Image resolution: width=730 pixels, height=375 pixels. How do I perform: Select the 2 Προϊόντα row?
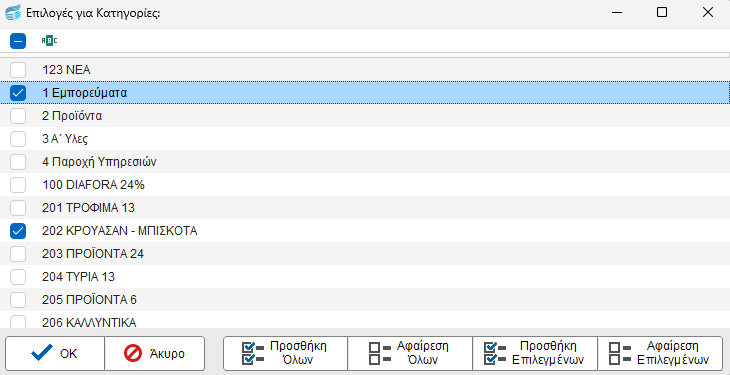click(x=365, y=116)
